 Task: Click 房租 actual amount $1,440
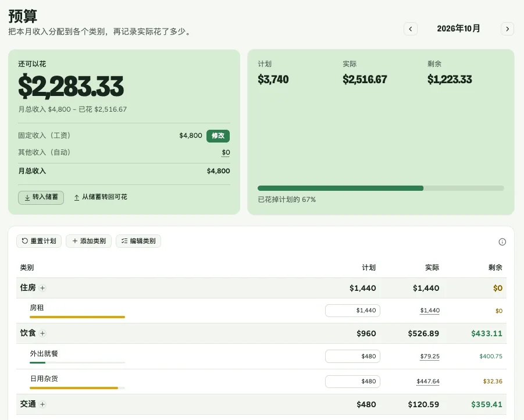tap(430, 311)
